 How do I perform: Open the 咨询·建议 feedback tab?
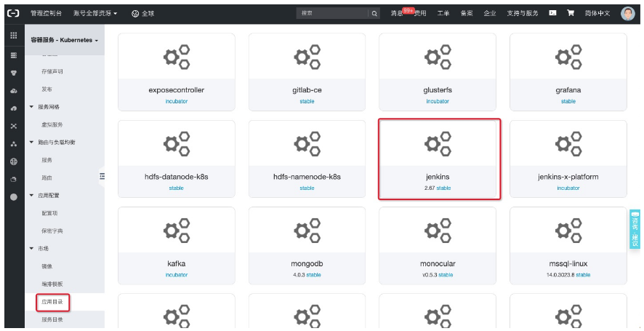point(635,229)
